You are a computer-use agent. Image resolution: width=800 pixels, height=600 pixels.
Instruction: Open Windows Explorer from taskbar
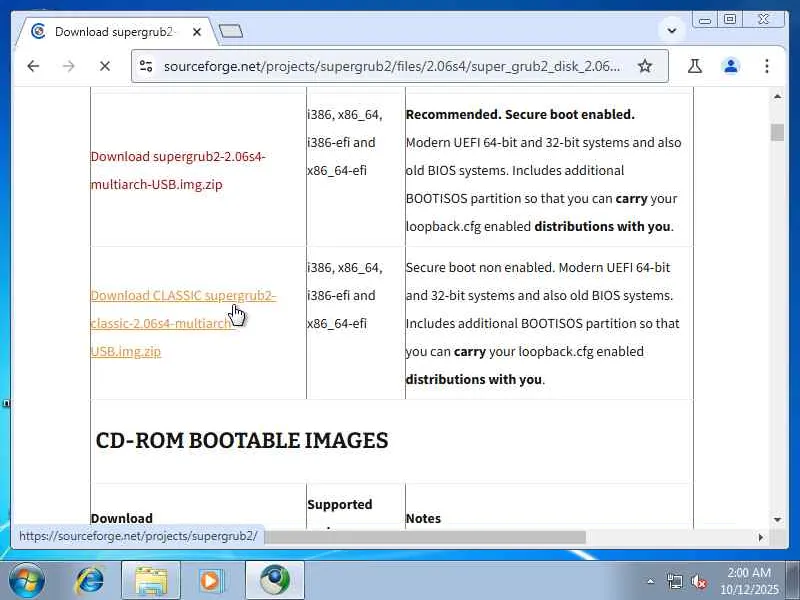[x=151, y=581]
